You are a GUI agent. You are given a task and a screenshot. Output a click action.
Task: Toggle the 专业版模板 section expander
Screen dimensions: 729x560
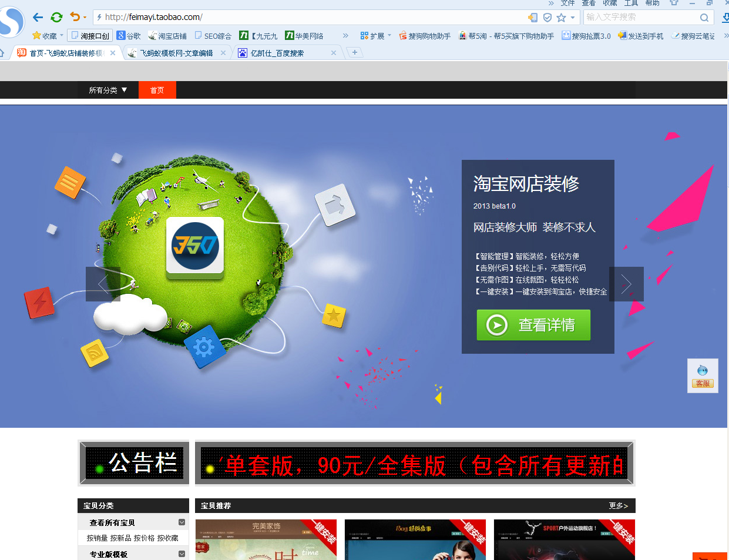[x=182, y=554]
